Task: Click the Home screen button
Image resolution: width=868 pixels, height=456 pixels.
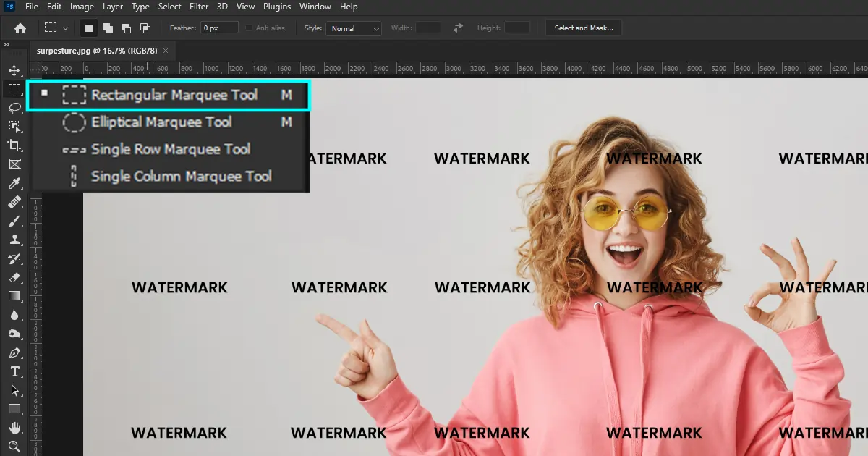Action: click(x=19, y=28)
